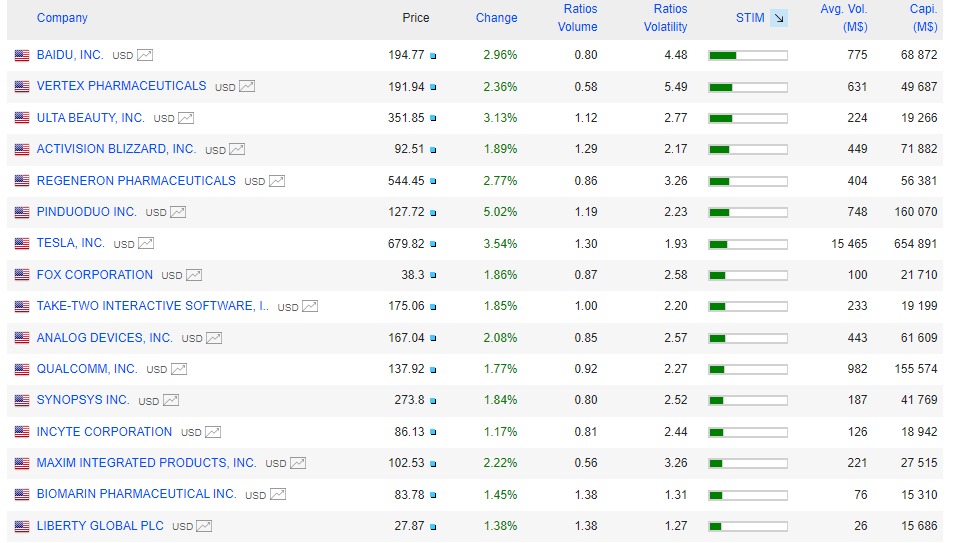Image resolution: width=964 pixels, height=543 pixels.
Task: Click the 544.45 price value
Action: pos(406,181)
